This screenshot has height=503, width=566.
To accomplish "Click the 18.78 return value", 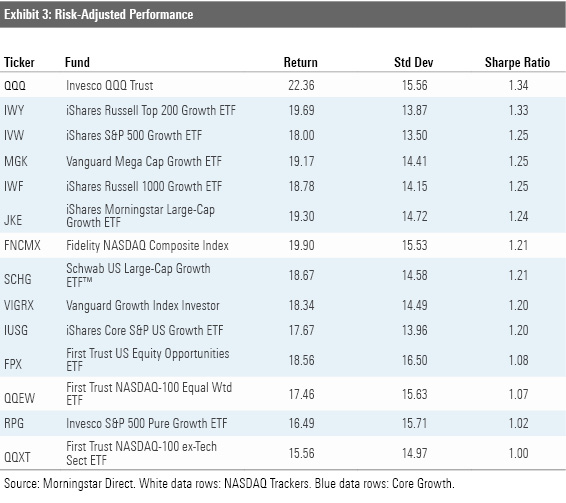I will tap(301, 187).
